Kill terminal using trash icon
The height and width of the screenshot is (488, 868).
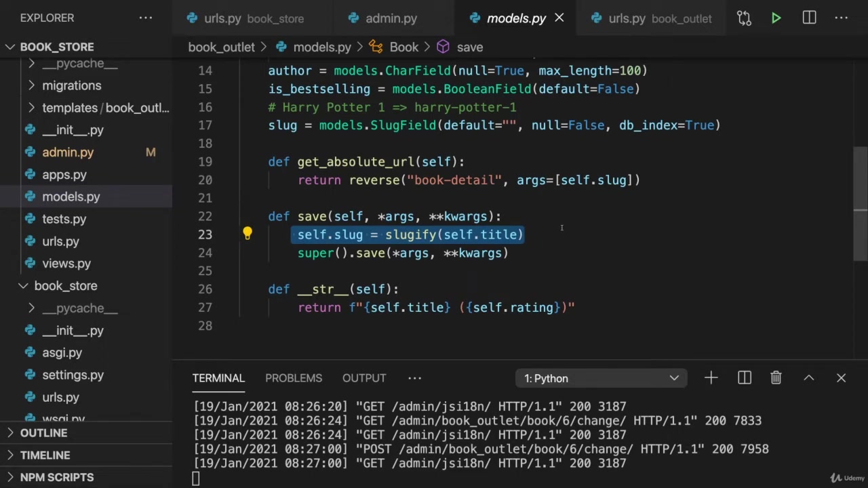point(776,378)
